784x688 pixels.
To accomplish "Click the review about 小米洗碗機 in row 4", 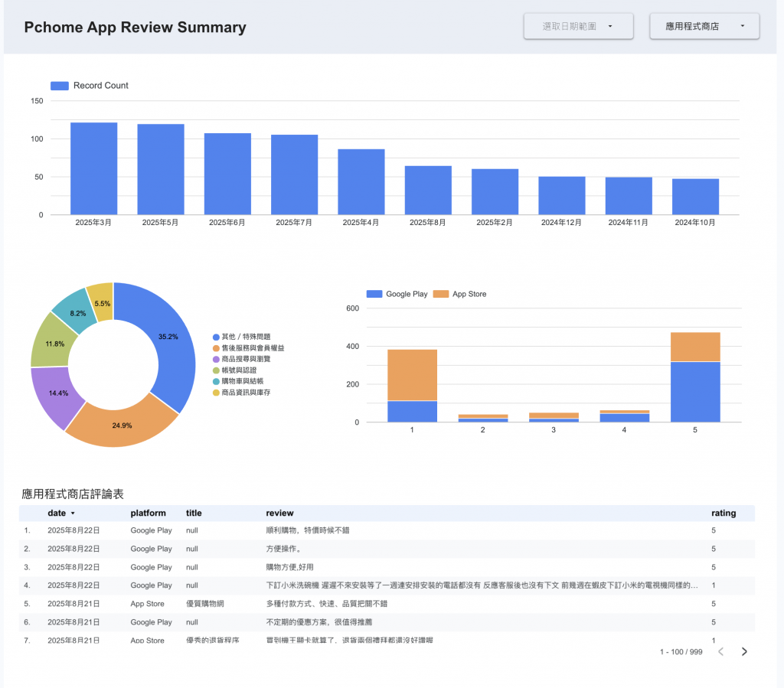I will click(x=482, y=585).
